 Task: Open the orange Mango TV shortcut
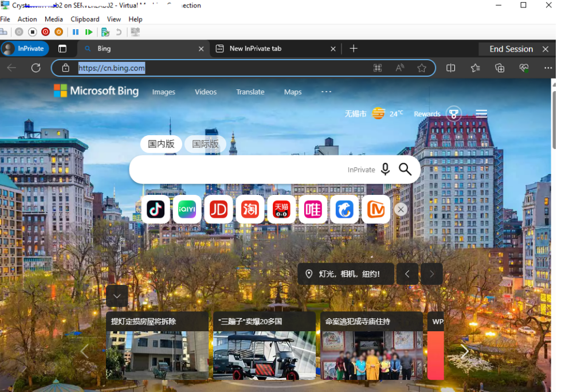376,209
